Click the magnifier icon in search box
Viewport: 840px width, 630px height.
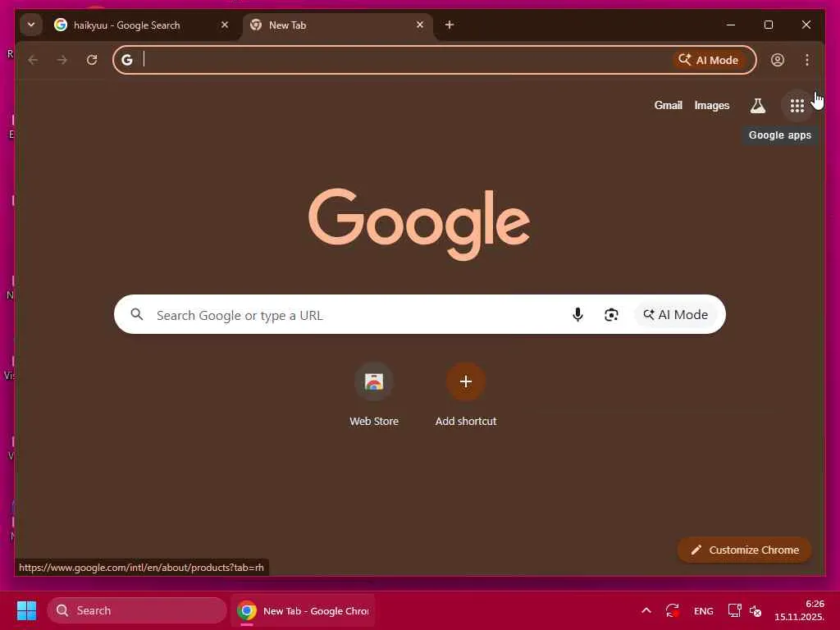[137, 314]
